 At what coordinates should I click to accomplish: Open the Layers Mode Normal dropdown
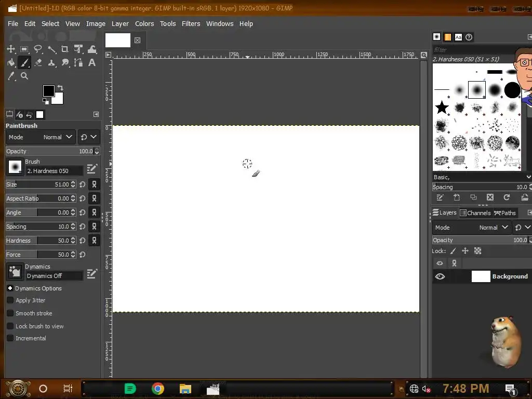coord(472,228)
